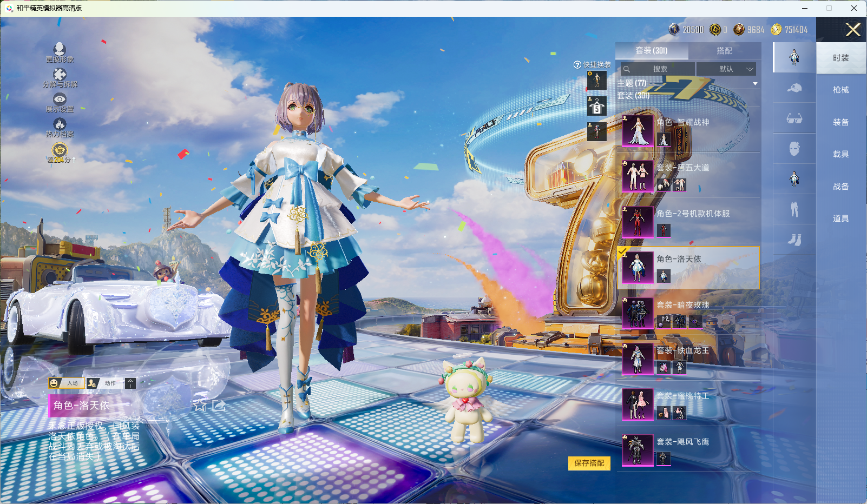Click the small piece icon under 套装-飓风飞鹰
The width and height of the screenshot is (867, 504).
coord(664,459)
